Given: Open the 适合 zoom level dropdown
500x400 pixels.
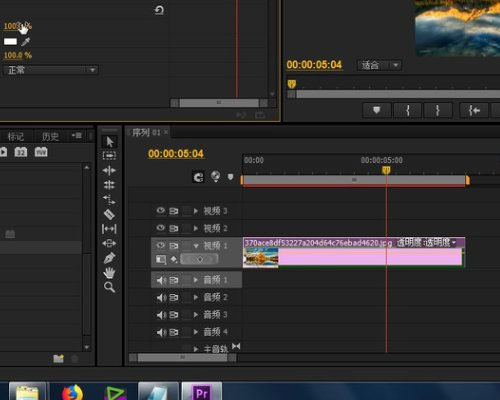Looking at the screenshot, I should [x=380, y=65].
